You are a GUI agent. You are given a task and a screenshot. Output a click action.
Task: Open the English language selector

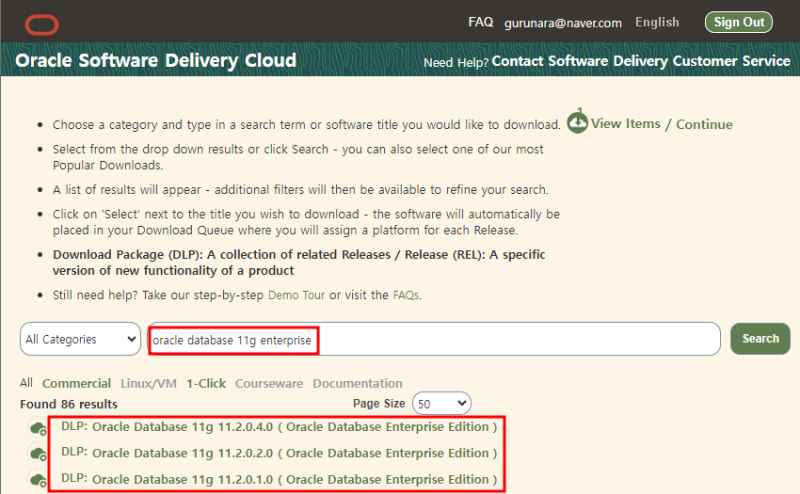tap(657, 22)
